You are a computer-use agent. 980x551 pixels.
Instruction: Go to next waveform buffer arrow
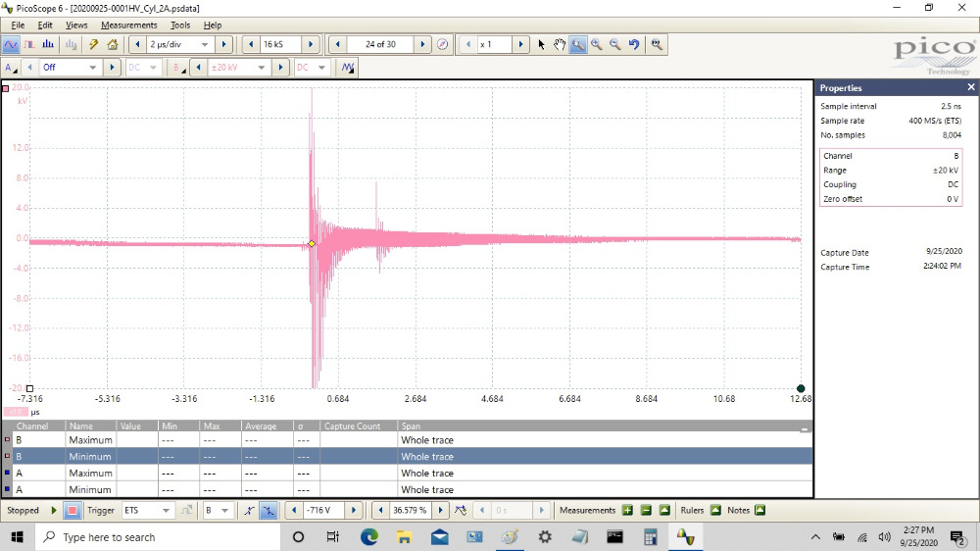[x=421, y=44]
